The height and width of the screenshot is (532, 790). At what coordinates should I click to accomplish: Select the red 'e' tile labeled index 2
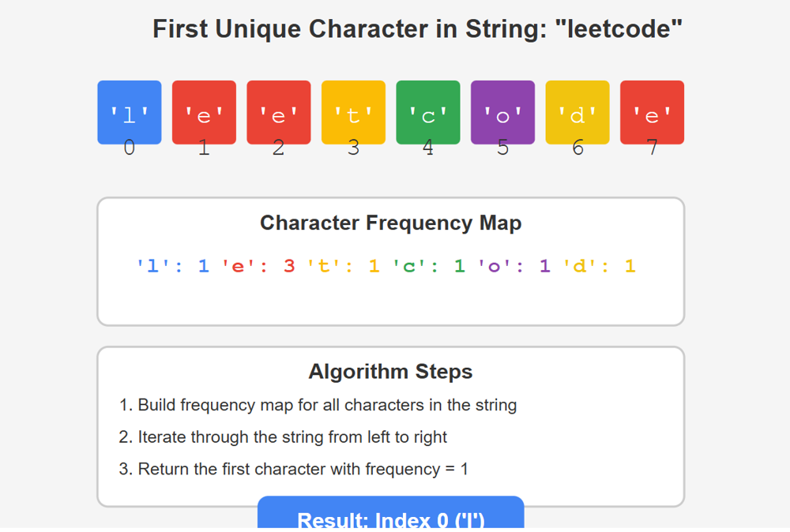point(278,112)
